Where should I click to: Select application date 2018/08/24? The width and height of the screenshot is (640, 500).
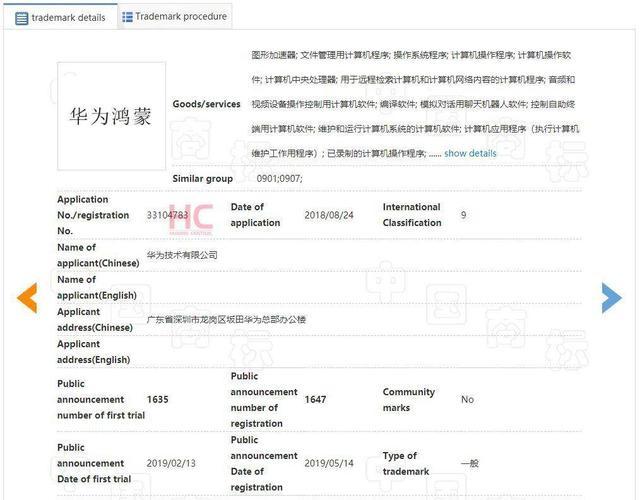(329, 215)
